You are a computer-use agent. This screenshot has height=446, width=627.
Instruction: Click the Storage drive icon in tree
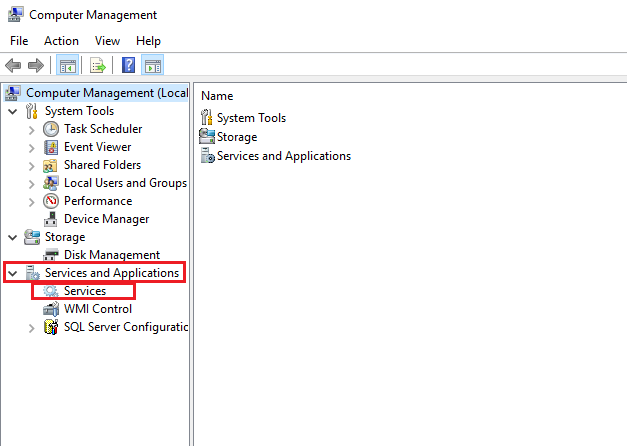tap(32, 237)
